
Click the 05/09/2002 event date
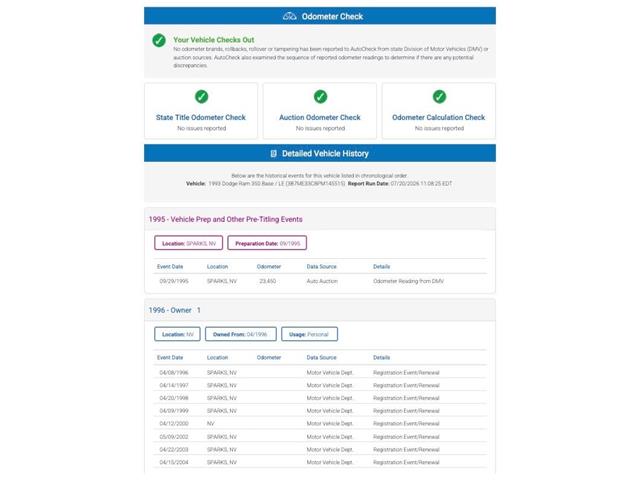tap(174, 437)
